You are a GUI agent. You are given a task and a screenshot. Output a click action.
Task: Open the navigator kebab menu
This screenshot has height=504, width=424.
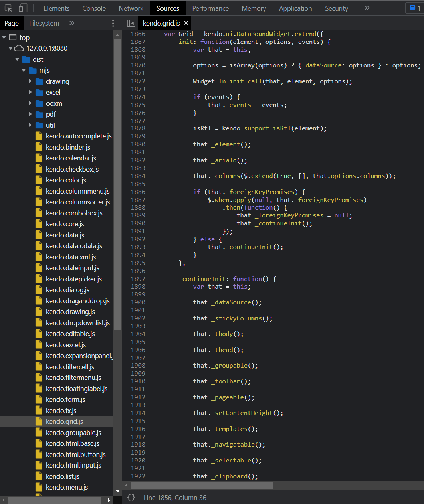pyautogui.click(x=113, y=23)
